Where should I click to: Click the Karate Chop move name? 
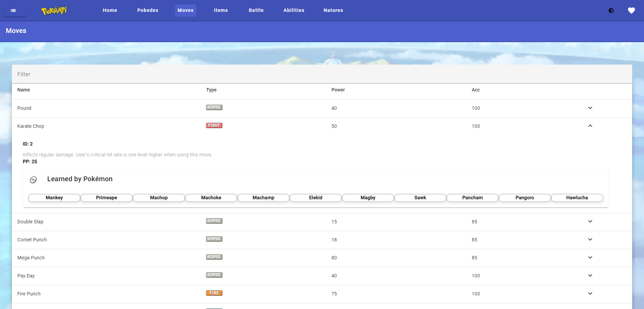[x=31, y=126]
